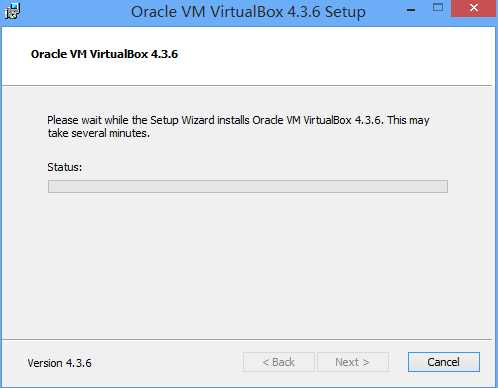The width and height of the screenshot is (498, 388).
Task: Click the disabled < Back button
Action: pyautogui.click(x=279, y=362)
